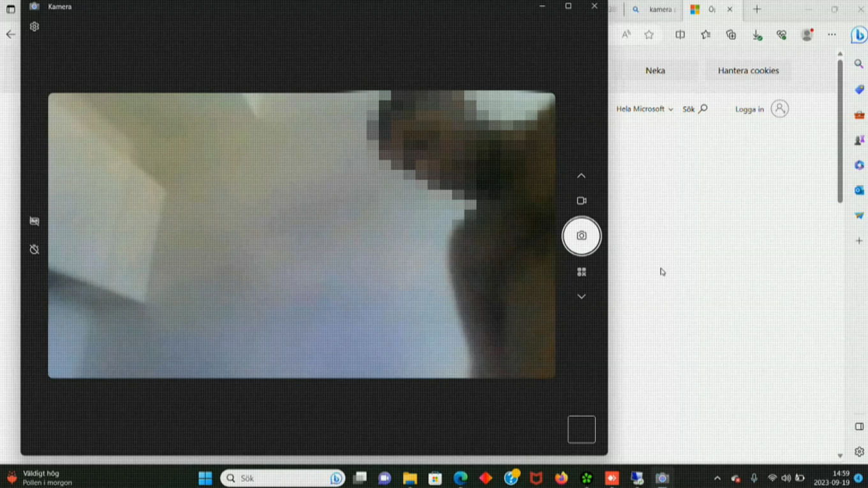Open a new browser tab
868x488 pixels.
pyautogui.click(x=757, y=10)
